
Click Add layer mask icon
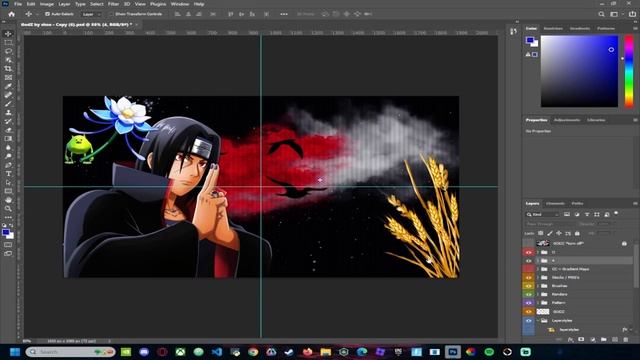582,339
